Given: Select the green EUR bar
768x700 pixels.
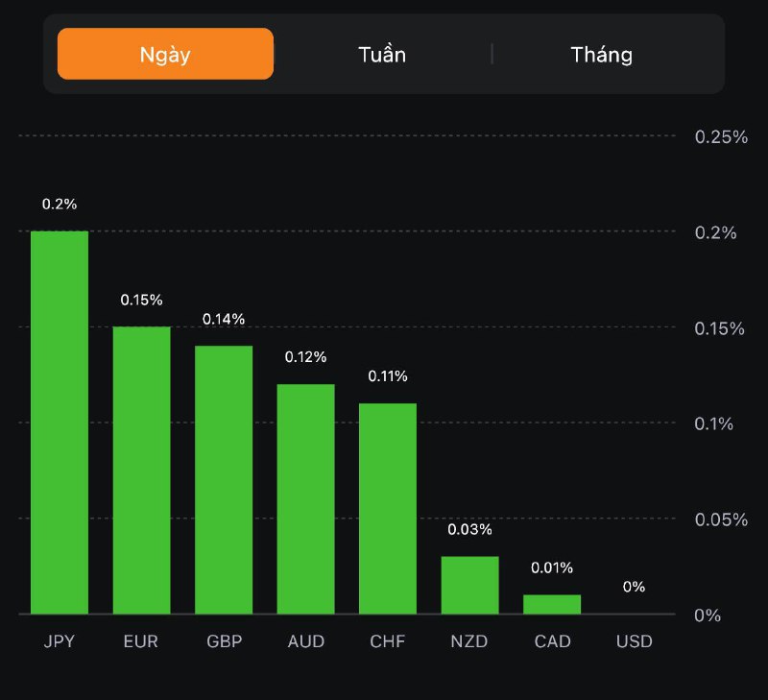Looking at the screenshot, I should pos(141,471).
